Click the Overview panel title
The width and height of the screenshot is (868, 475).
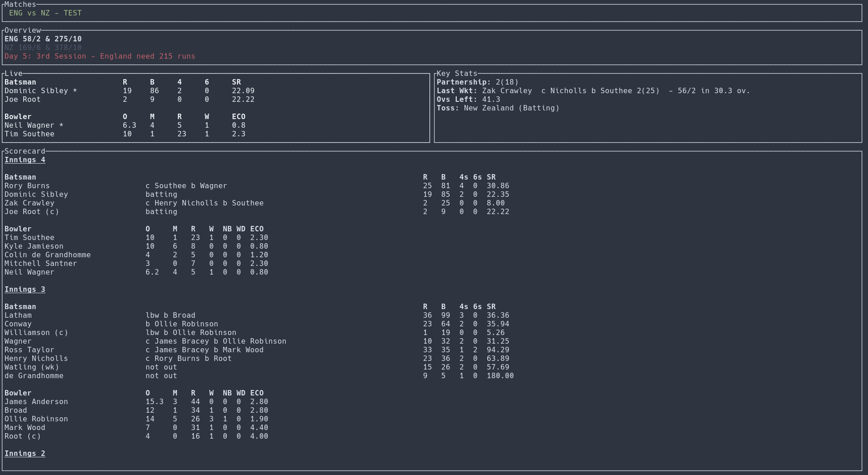point(23,30)
